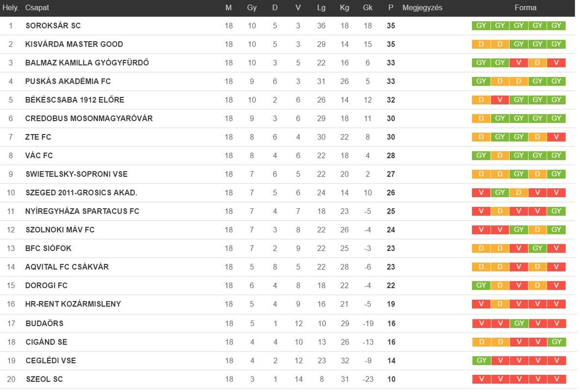Select the PUSKÁS AKADÉMIA FC row
This screenshot has width=580, height=392.
coord(287,82)
